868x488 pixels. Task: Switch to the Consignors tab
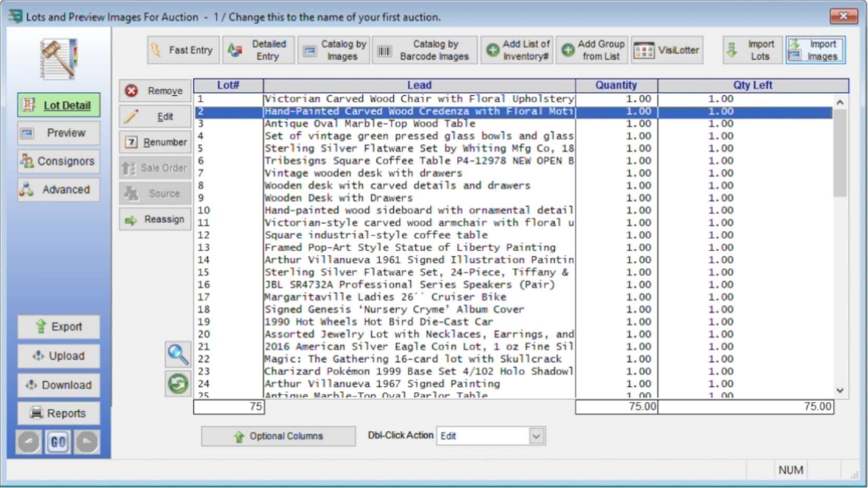click(58, 161)
